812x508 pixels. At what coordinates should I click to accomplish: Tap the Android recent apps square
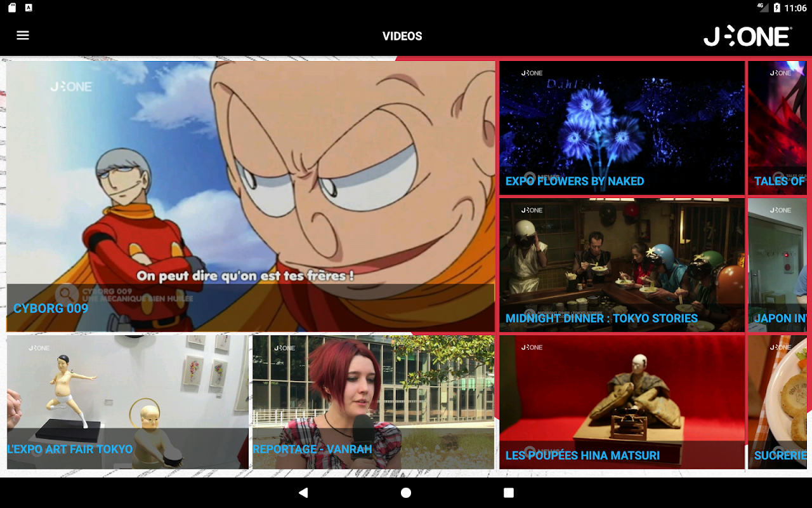click(509, 493)
